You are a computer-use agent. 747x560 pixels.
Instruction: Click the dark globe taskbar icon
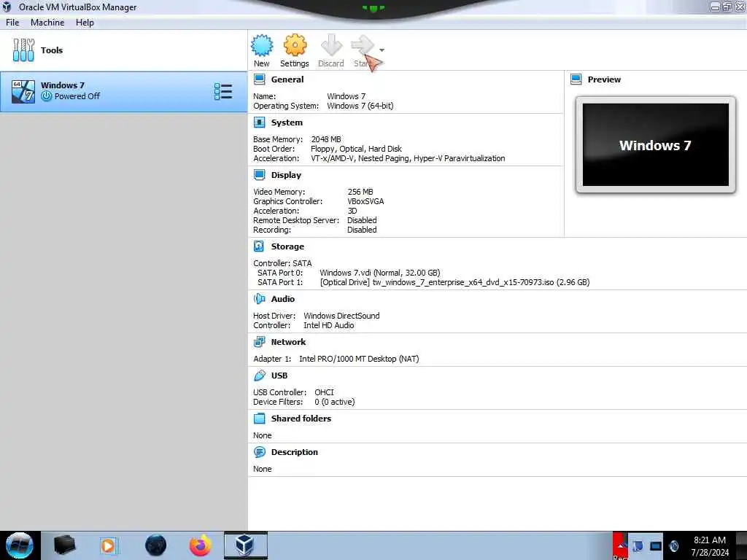click(x=156, y=545)
